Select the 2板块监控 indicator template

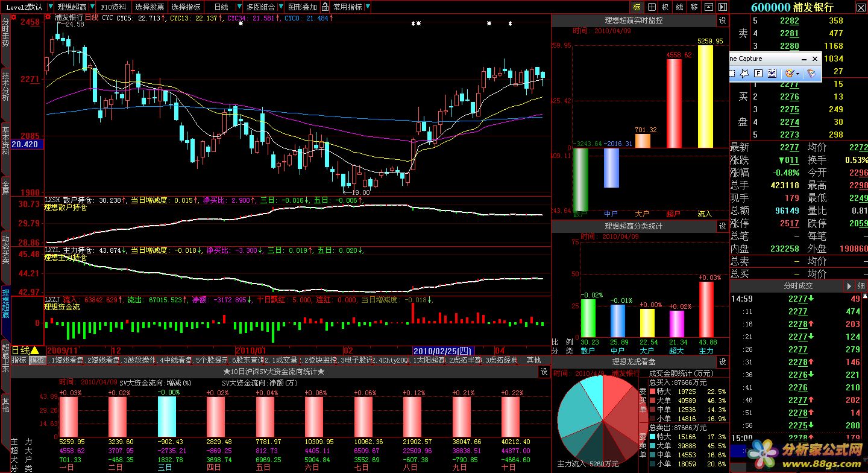[319, 360]
